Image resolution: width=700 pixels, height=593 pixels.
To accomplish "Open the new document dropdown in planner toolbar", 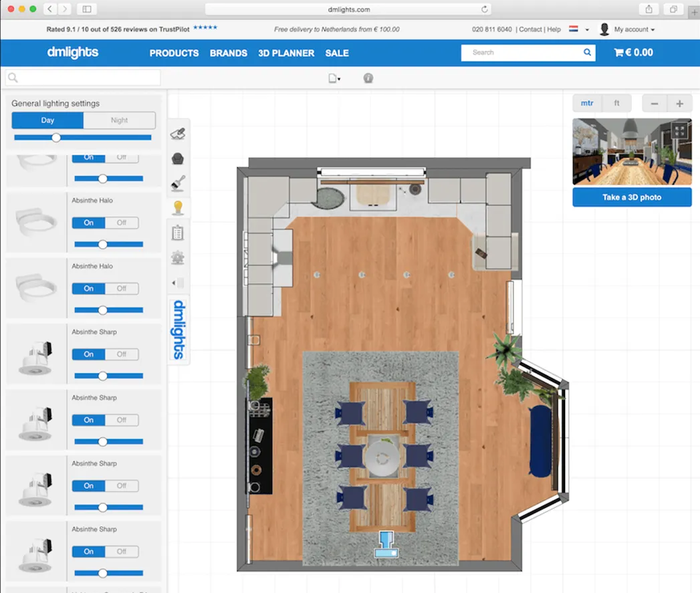I will pos(334,79).
